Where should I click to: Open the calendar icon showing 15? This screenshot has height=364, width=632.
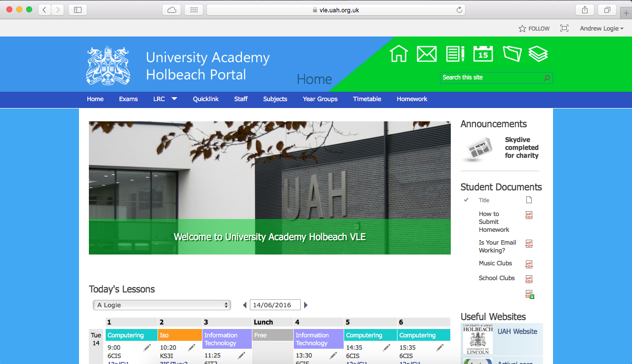tap(483, 53)
